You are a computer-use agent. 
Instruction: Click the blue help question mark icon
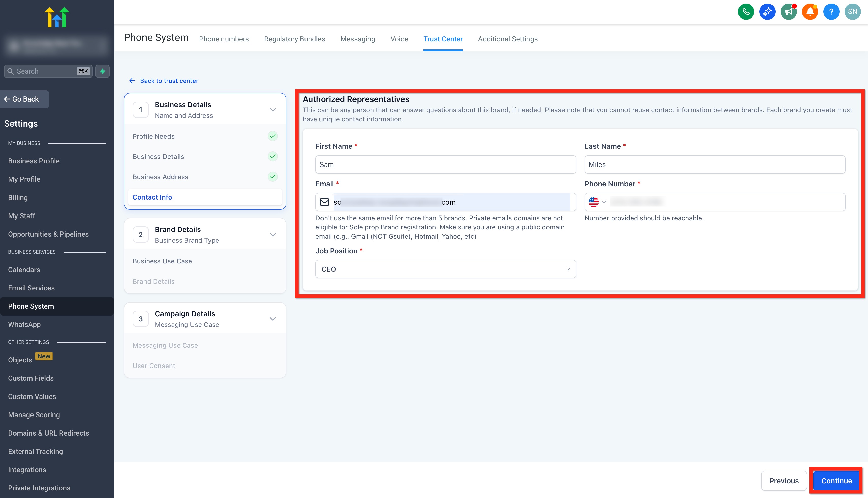pos(831,12)
